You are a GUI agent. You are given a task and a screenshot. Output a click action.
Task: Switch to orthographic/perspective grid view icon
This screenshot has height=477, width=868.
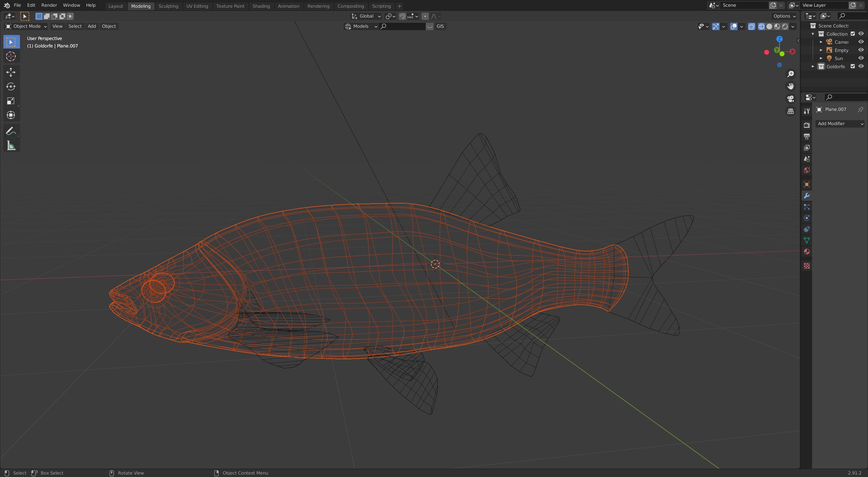click(x=791, y=111)
